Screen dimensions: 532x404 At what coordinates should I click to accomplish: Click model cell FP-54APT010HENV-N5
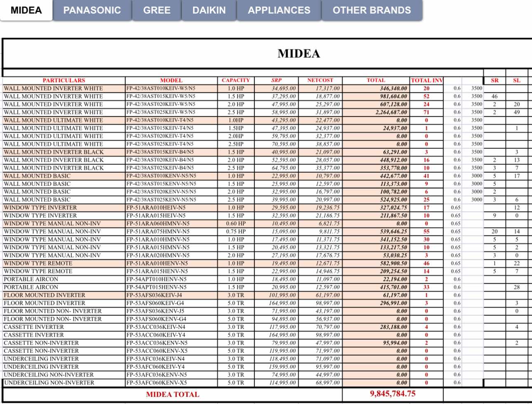point(171,279)
